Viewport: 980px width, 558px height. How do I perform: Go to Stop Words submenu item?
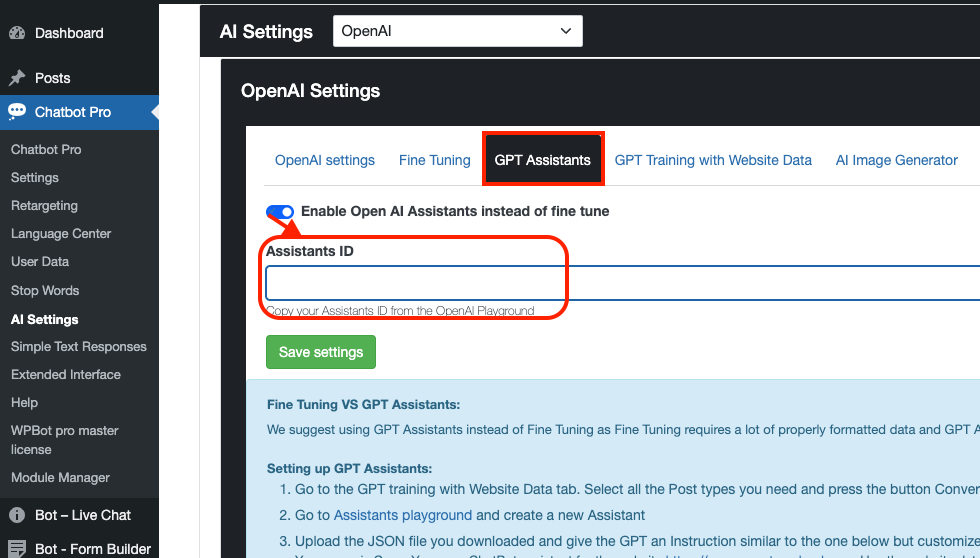(x=45, y=291)
